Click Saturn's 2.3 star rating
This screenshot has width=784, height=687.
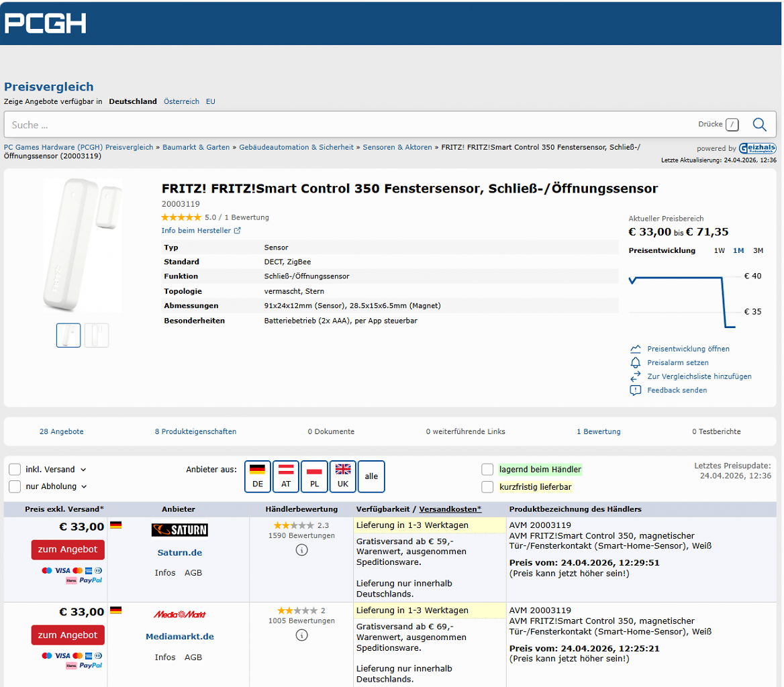click(x=293, y=525)
